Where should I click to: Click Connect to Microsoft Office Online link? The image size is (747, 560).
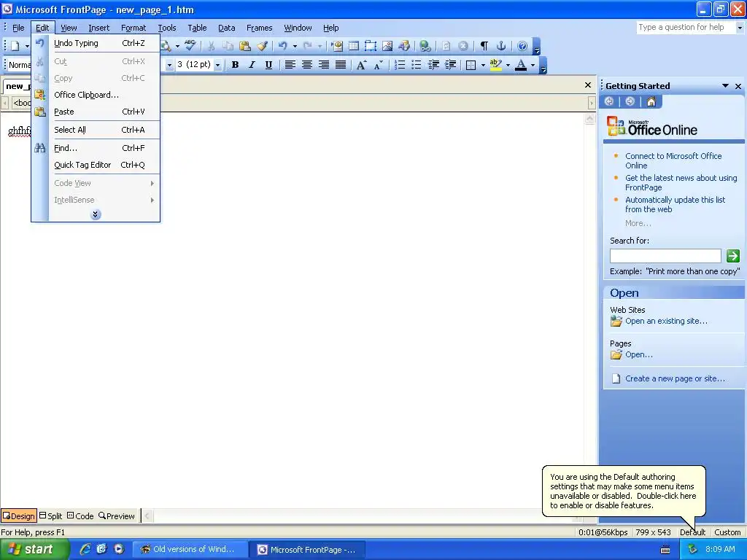[673, 161]
